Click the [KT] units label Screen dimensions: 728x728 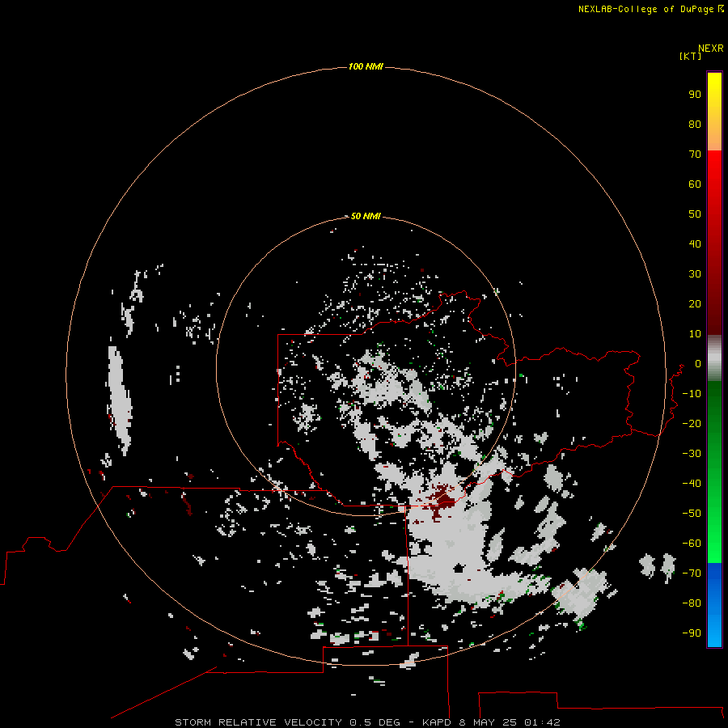click(x=690, y=56)
